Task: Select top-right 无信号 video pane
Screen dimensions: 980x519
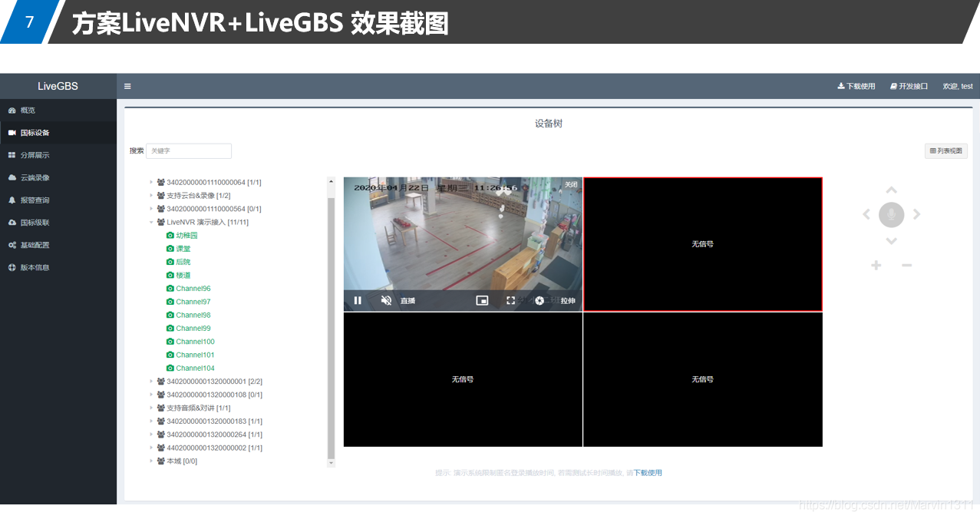Action: [703, 244]
